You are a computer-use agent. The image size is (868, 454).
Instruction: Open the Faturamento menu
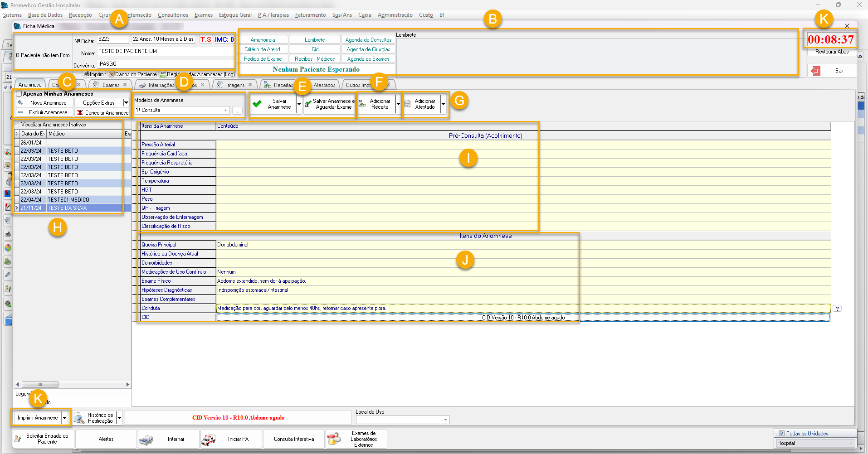310,15
